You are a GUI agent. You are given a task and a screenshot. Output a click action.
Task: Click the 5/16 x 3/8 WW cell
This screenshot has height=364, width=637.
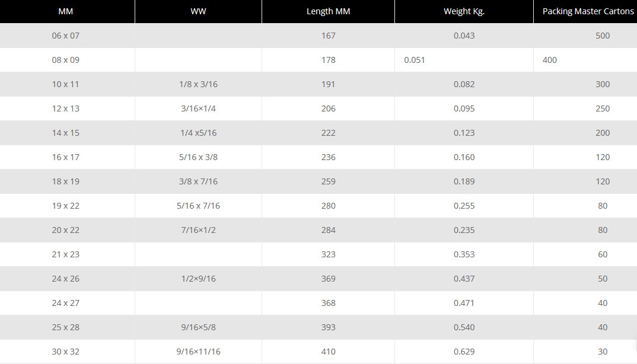tap(198, 157)
